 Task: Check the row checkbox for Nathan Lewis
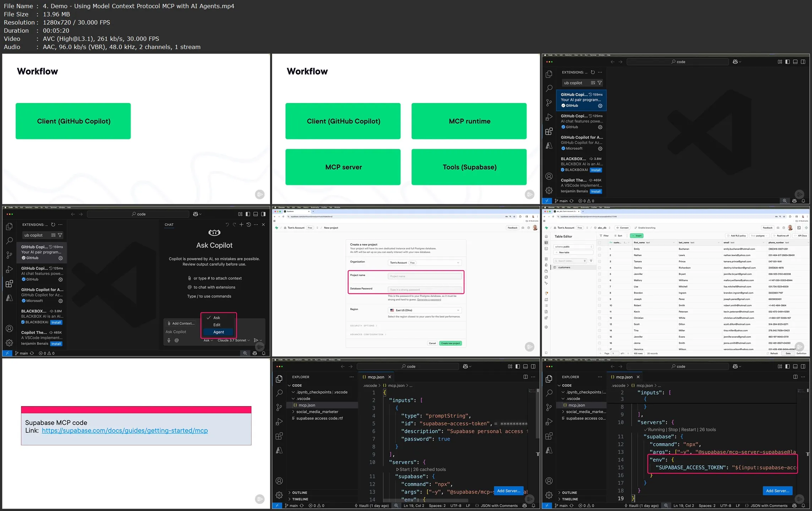[600, 255]
